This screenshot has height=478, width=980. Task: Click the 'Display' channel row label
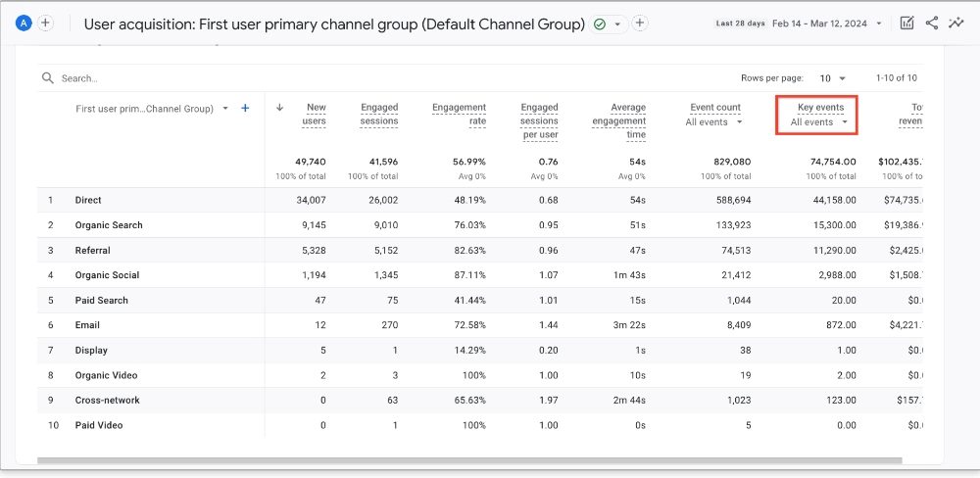(91, 351)
